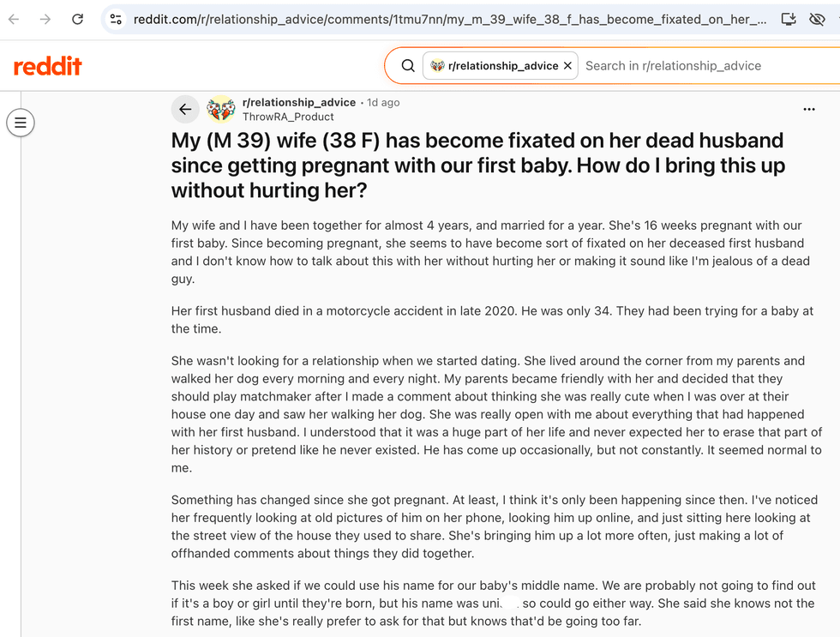Go forward using the browser forward arrow

pyautogui.click(x=45, y=19)
